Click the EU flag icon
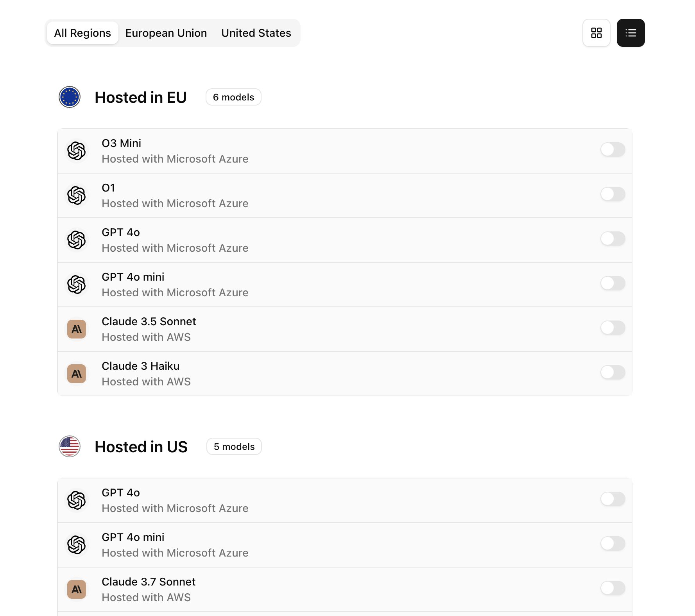 70,97
